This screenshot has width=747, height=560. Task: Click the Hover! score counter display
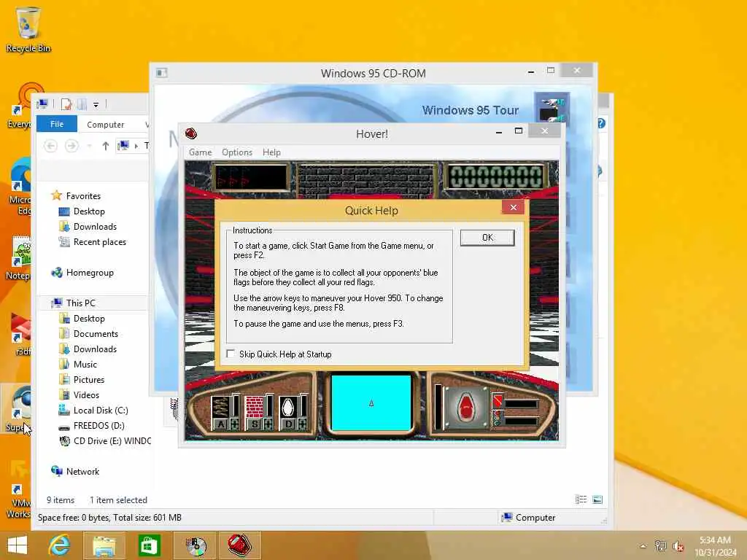[x=496, y=176]
